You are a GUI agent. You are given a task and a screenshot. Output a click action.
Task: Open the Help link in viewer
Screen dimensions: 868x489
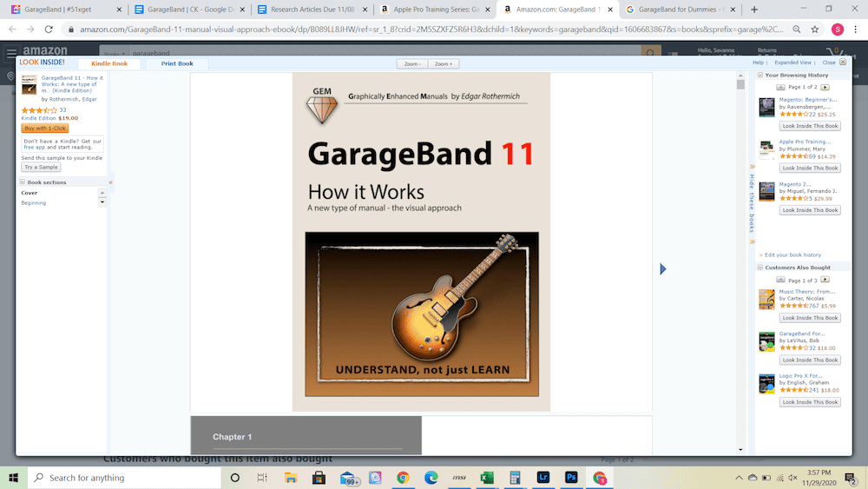758,63
